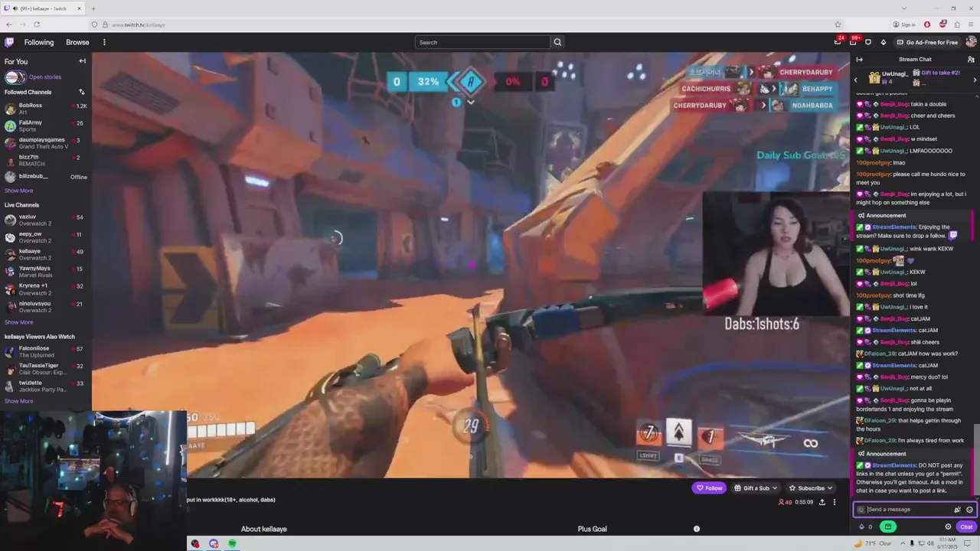Open the Whispers icon
Viewport: 980px width, 551px height.
(868, 42)
